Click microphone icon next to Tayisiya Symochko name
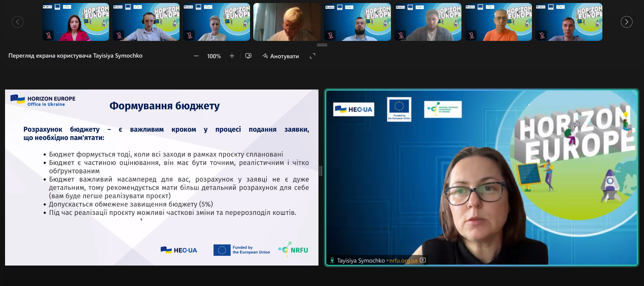Screen dimensions: 644x286 click(x=332, y=260)
